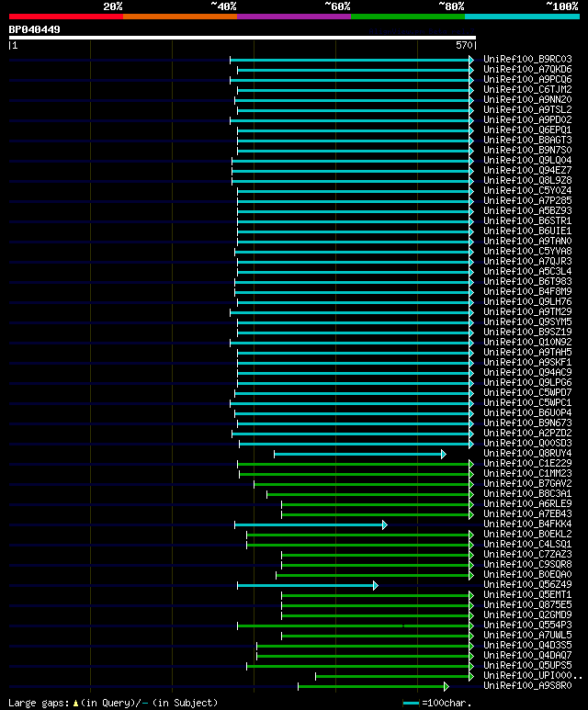Click the purple ~60% identity legend segment
This screenshot has width=588, height=710.
[294, 17]
